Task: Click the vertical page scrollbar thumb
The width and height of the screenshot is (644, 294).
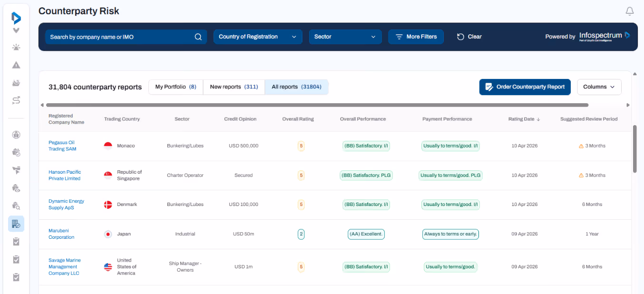Action: pyautogui.click(x=635, y=149)
